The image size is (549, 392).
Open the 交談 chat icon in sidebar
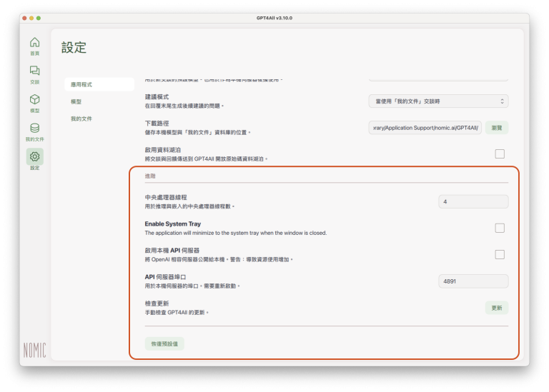pyautogui.click(x=34, y=71)
